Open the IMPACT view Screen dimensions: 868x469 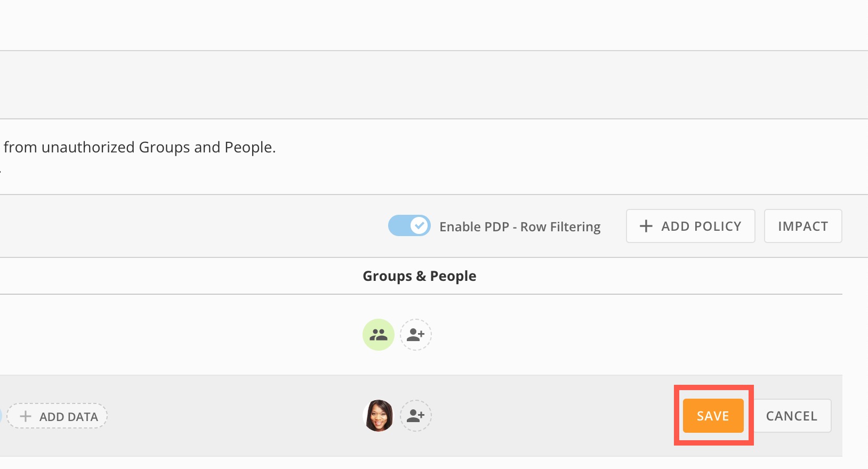pyautogui.click(x=803, y=226)
